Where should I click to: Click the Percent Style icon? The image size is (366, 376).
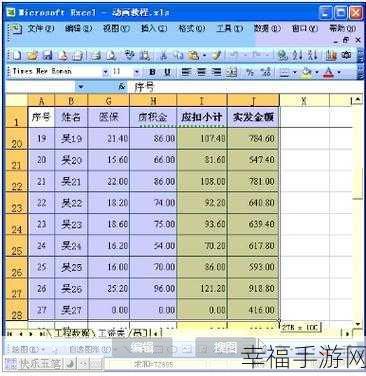[250, 72]
